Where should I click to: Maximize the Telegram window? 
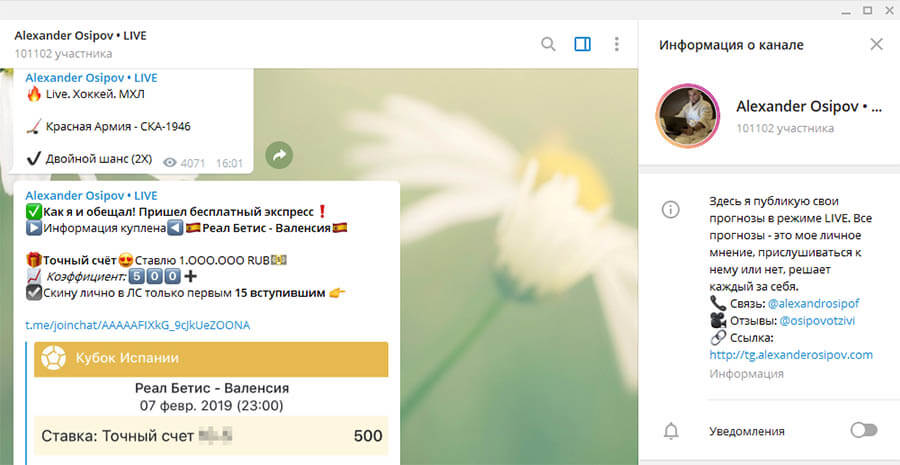click(x=868, y=10)
